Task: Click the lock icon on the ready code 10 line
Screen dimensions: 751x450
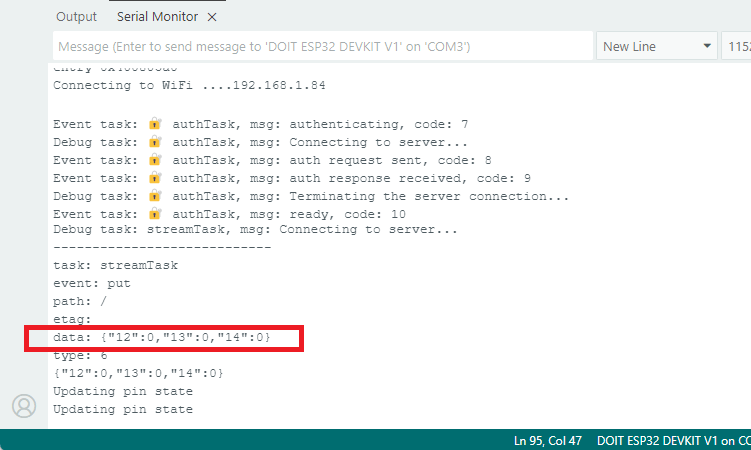Action: [155, 213]
